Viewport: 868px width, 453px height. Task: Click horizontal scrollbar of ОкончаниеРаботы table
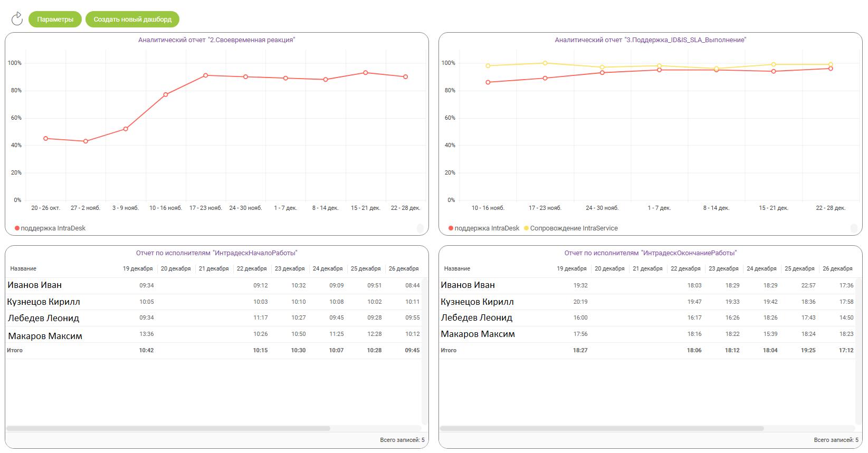point(602,428)
